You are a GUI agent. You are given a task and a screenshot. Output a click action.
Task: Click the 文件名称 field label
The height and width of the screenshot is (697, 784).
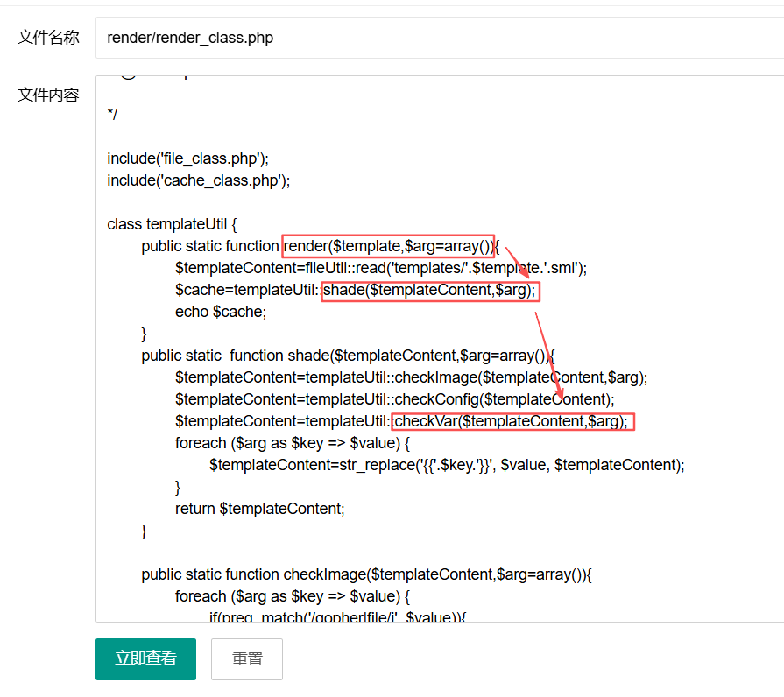48,38
